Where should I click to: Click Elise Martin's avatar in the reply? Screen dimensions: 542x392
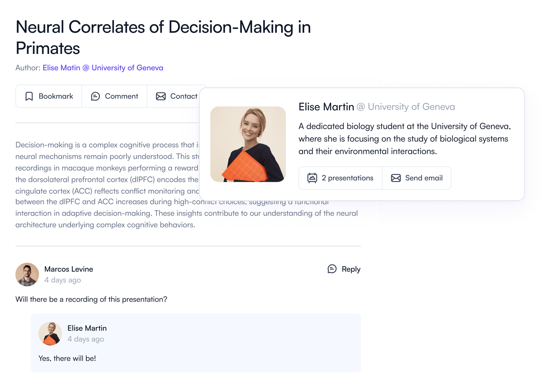click(x=50, y=334)
